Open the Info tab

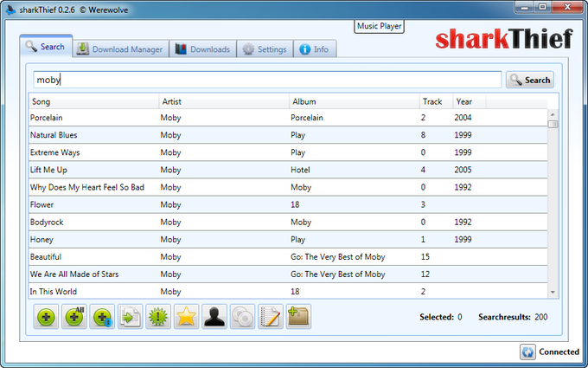[x=315, y=48]
